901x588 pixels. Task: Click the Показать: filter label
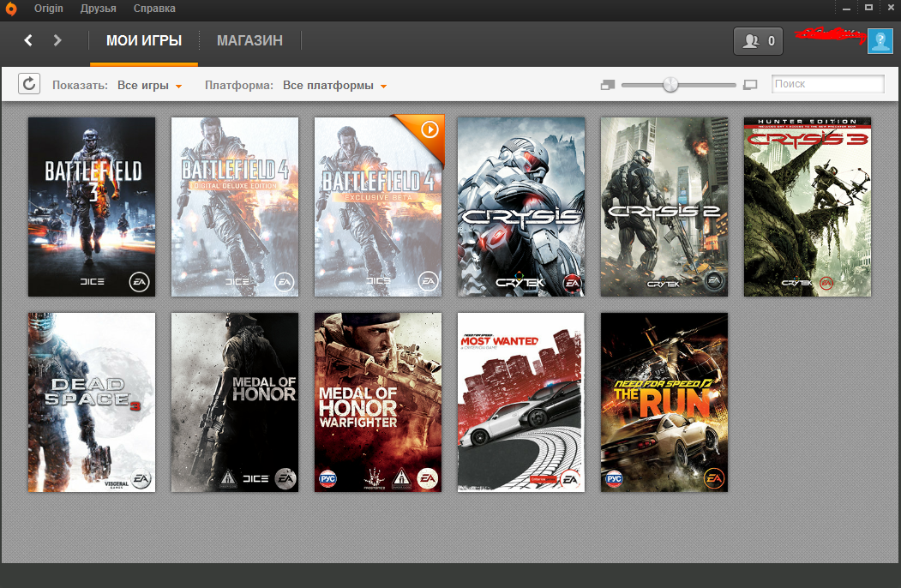(80, 85)
